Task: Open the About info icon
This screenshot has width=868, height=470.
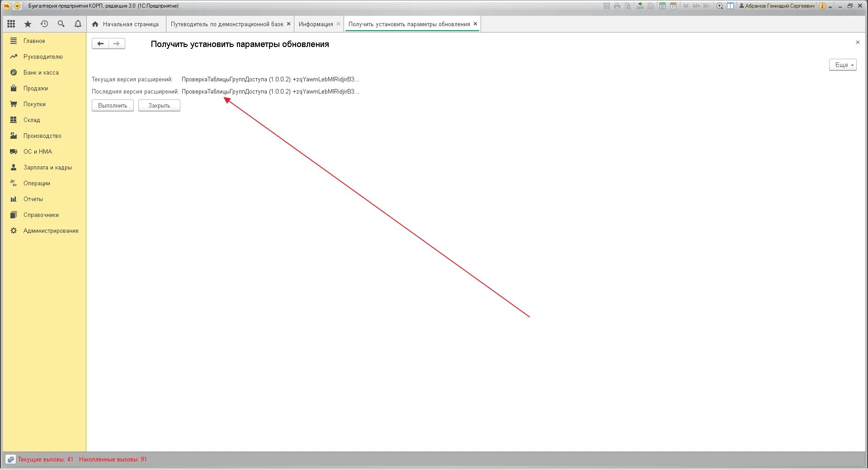Action: (822, 6)
